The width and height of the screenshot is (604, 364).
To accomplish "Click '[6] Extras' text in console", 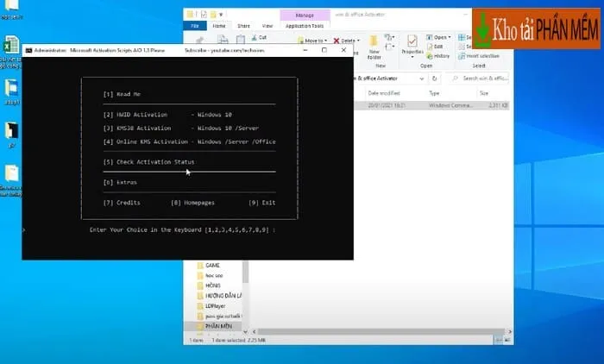I will [120, 183].
